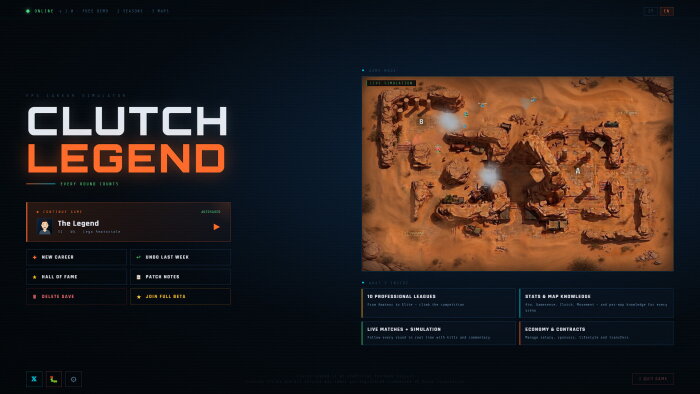Click the green Autosaved label
700x394 pixels.
211,212
